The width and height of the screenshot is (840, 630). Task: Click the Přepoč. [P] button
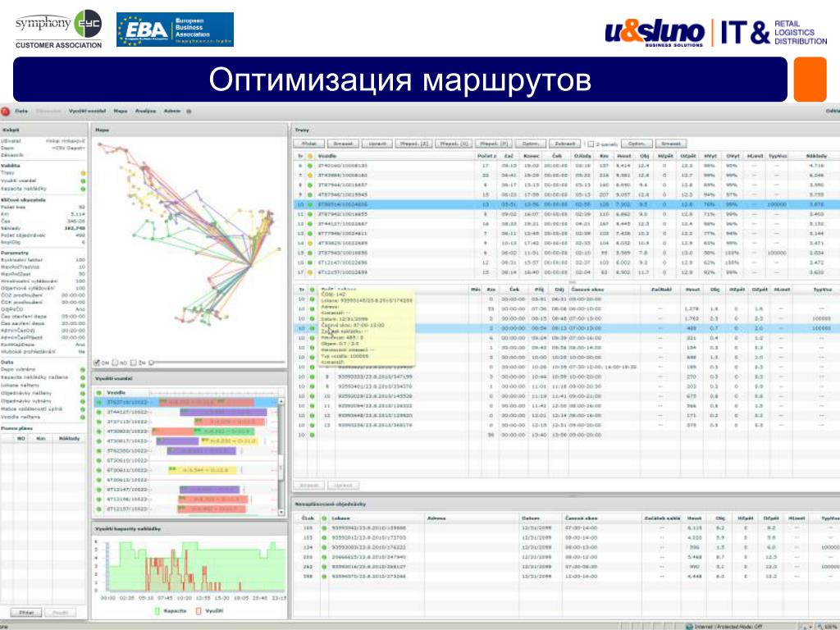[x=493, y=144]
